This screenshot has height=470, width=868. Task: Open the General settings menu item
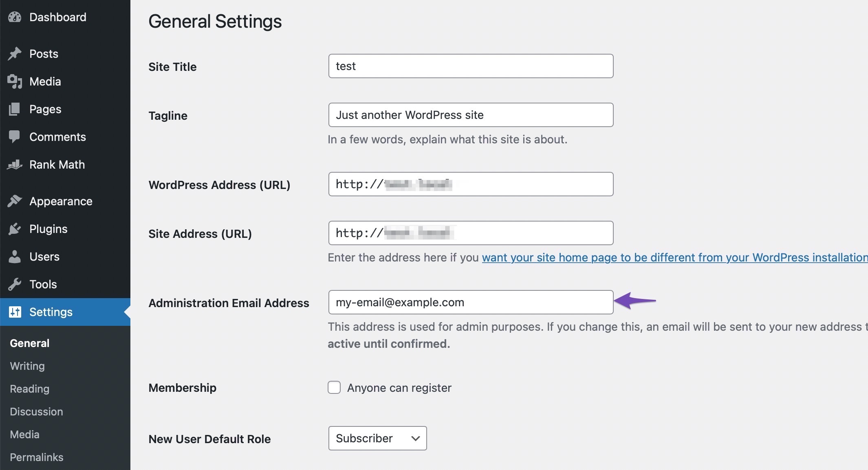click(29, 342)
